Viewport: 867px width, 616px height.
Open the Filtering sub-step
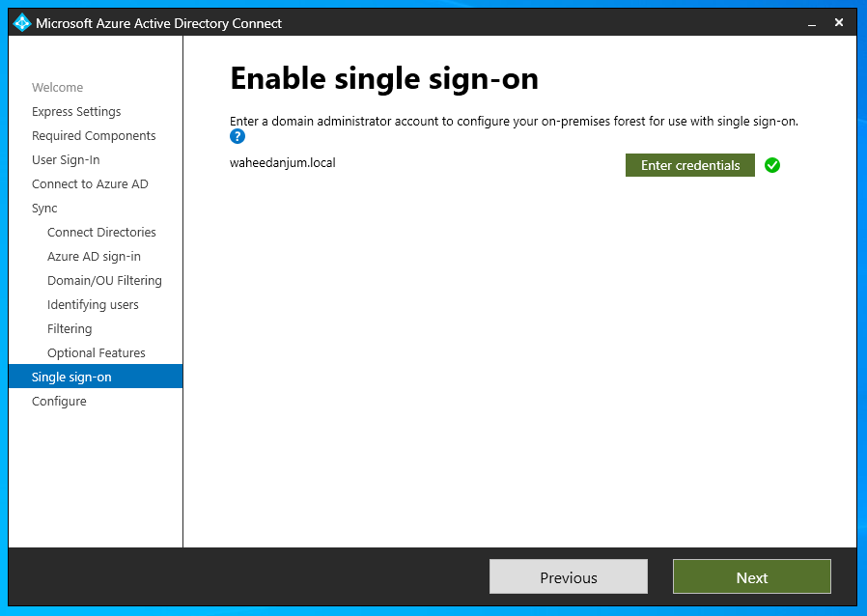tap(70, 329)
